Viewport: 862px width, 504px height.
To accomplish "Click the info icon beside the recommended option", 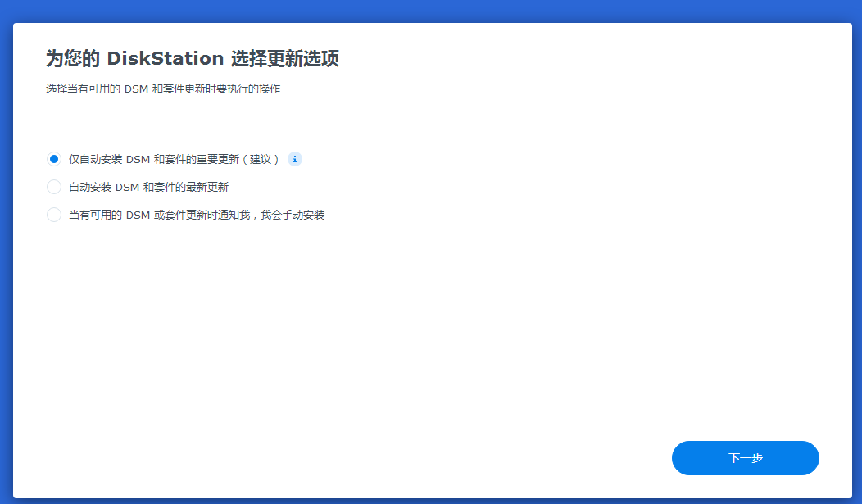I will [295, 159].
